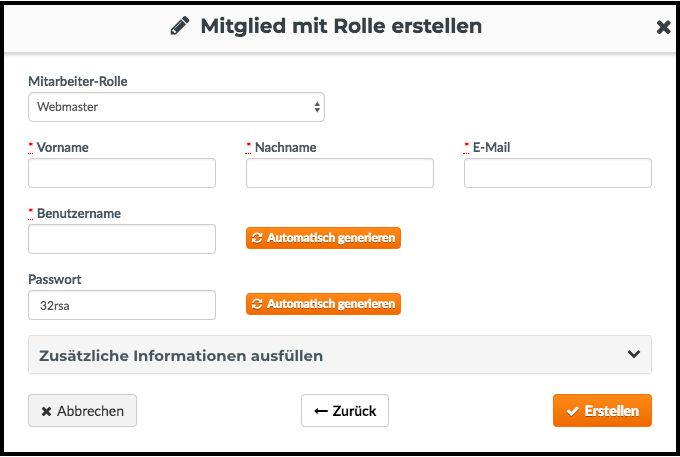Click into the E-Mail input field

point(558,173)
